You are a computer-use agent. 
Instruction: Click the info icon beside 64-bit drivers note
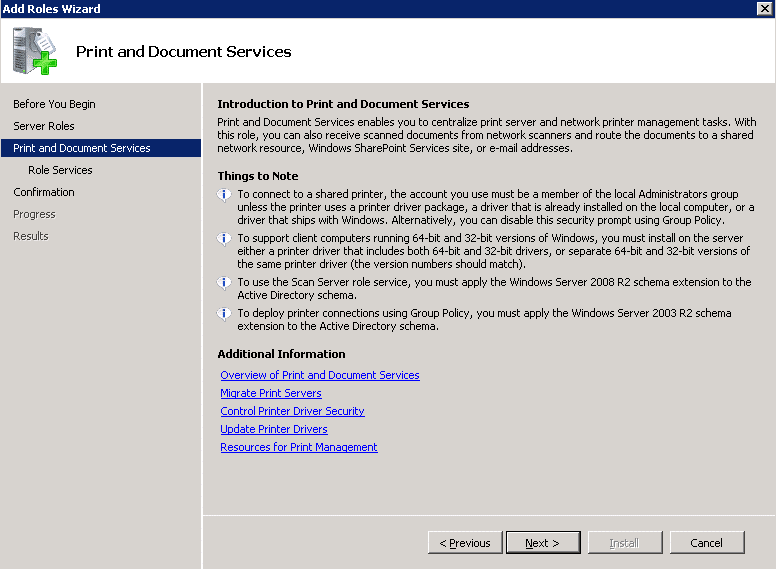click(x=224, y=238)
